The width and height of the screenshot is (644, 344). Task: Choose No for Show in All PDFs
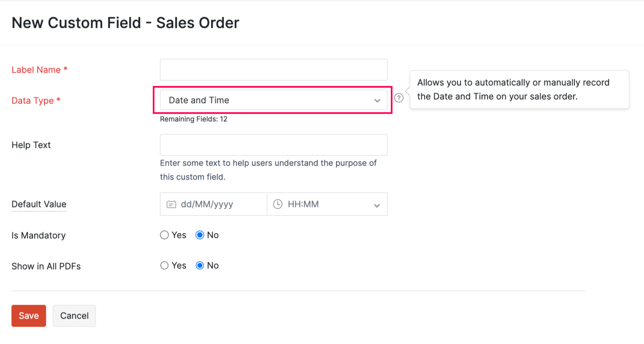(x=200, y=265)
